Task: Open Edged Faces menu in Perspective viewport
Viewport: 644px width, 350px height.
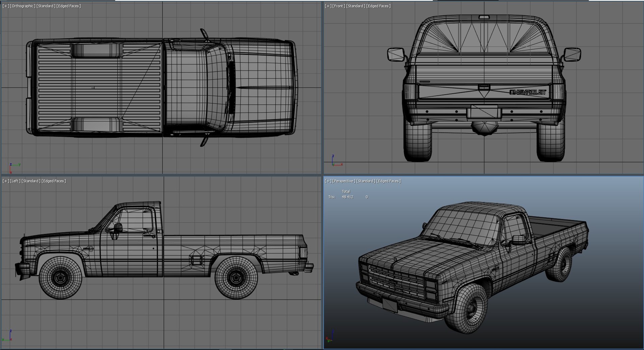Action: point(389,181)
